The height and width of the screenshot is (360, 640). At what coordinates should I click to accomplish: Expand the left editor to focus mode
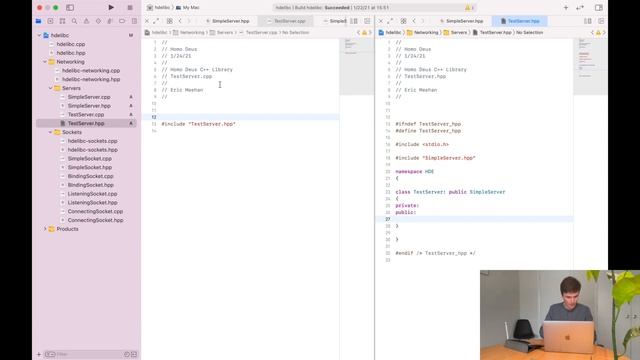(x=156, y=21)
